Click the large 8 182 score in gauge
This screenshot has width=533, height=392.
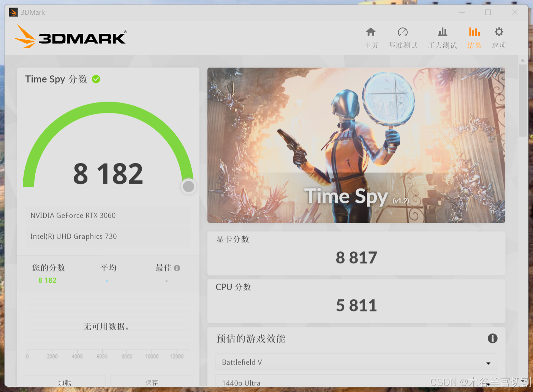(x=108, y=174)
